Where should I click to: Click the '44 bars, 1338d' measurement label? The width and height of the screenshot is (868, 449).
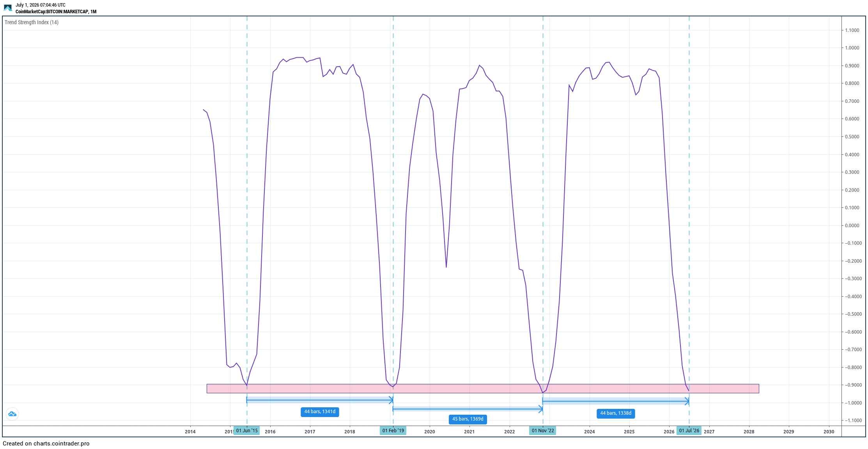tap(616, 414)
